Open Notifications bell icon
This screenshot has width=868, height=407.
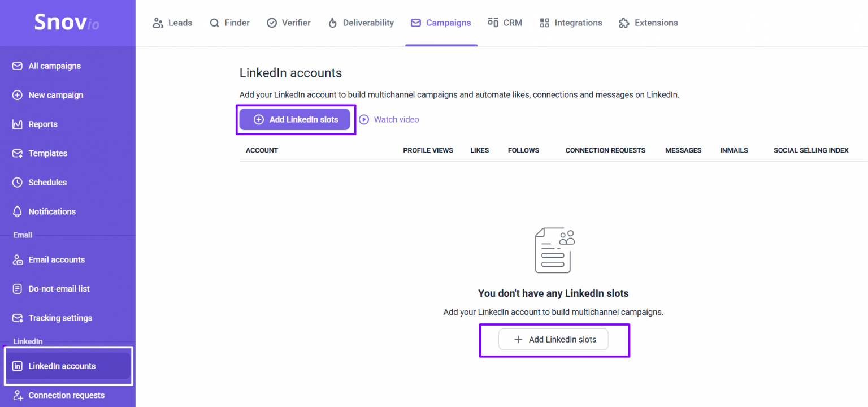[x=18, y=211]
